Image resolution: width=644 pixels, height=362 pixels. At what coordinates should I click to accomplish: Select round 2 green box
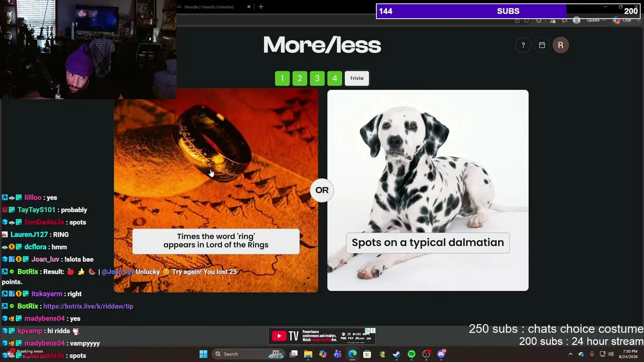300,78
